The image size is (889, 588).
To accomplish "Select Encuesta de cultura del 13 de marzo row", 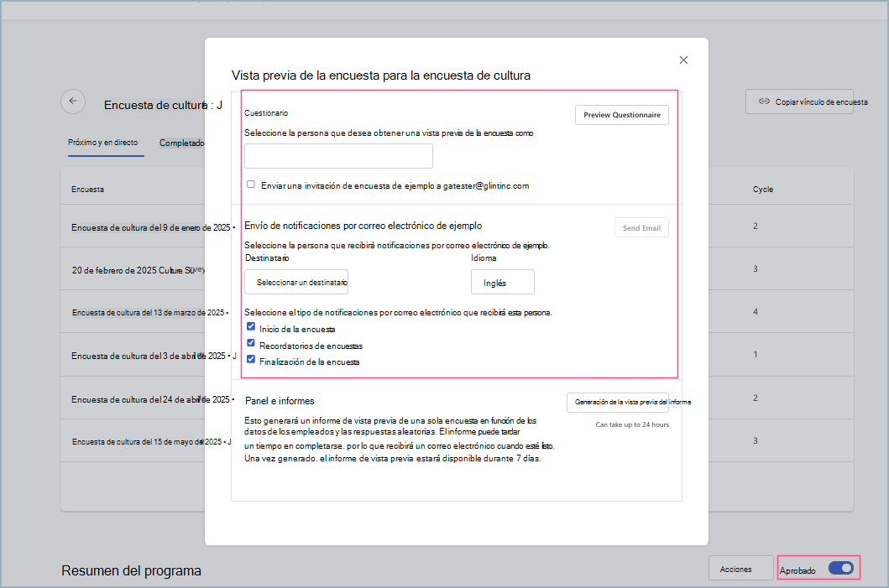I will click(x=457, y=312).
